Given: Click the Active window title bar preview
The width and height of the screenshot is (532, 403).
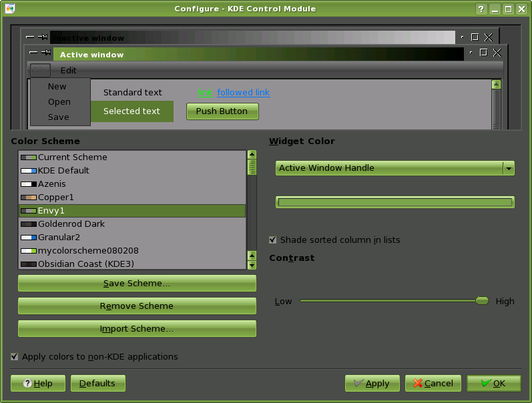Looking at the screenshot, I should pos(258,54).
